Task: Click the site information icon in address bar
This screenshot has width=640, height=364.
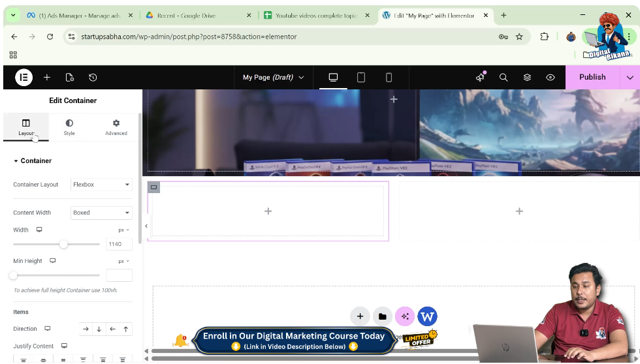Action: [71, 37]
